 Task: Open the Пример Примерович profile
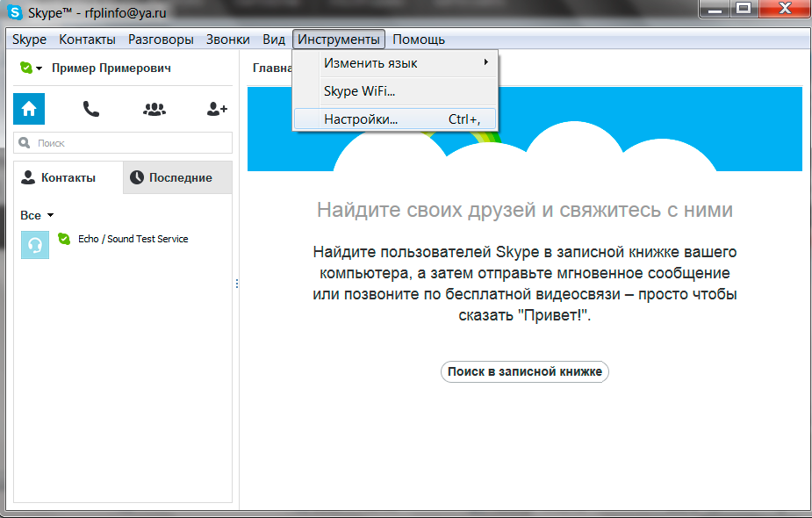pyautogui.click(x=111, y=68)
